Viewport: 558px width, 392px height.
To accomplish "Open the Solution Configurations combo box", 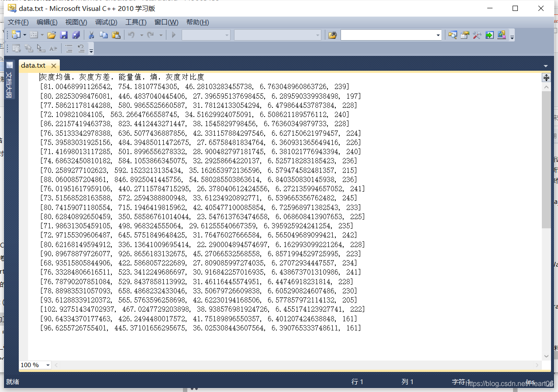I will (206, 35).
